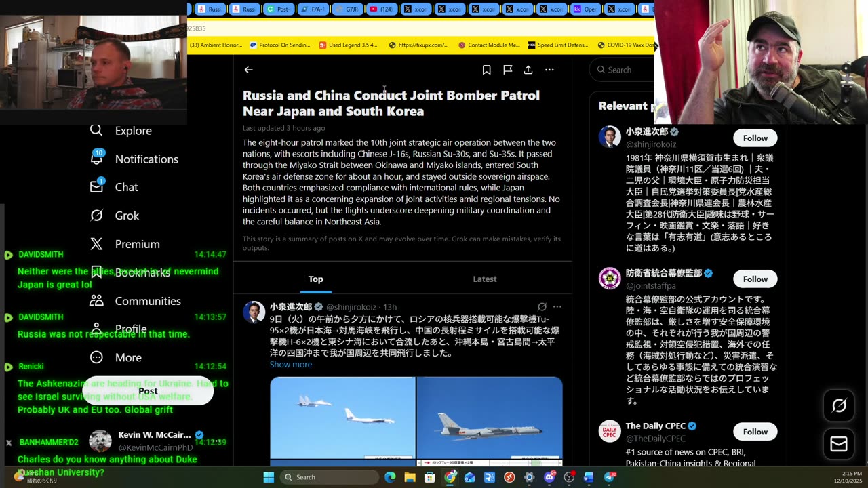Open the floating messages envelope button

(x=839, y=444)
